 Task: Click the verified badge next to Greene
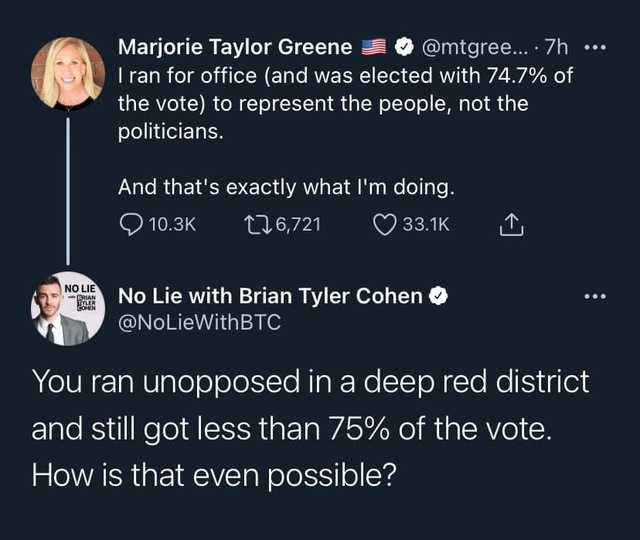404,47
